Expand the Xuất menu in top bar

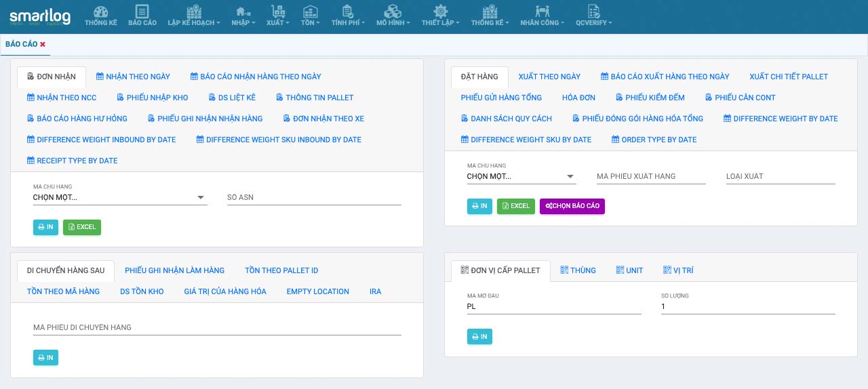coord(277,16)
